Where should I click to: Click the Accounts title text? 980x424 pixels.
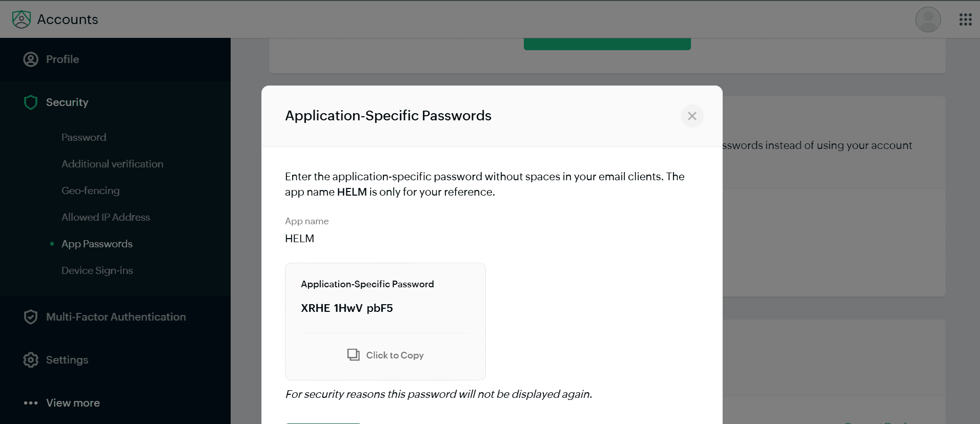click(68, 19)
